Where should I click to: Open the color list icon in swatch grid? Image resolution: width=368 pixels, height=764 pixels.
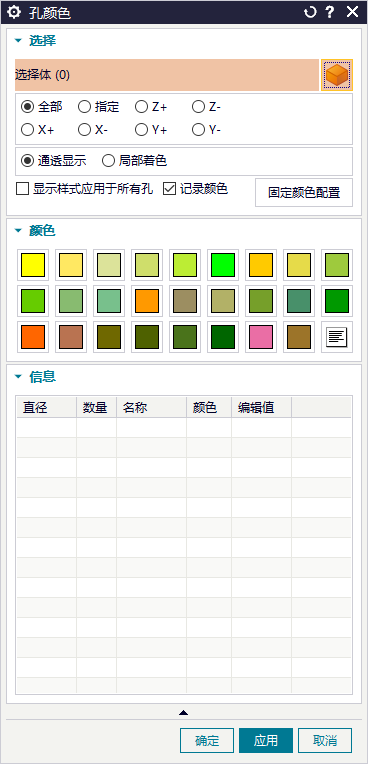pyautogui.click(x=337, y=337)
